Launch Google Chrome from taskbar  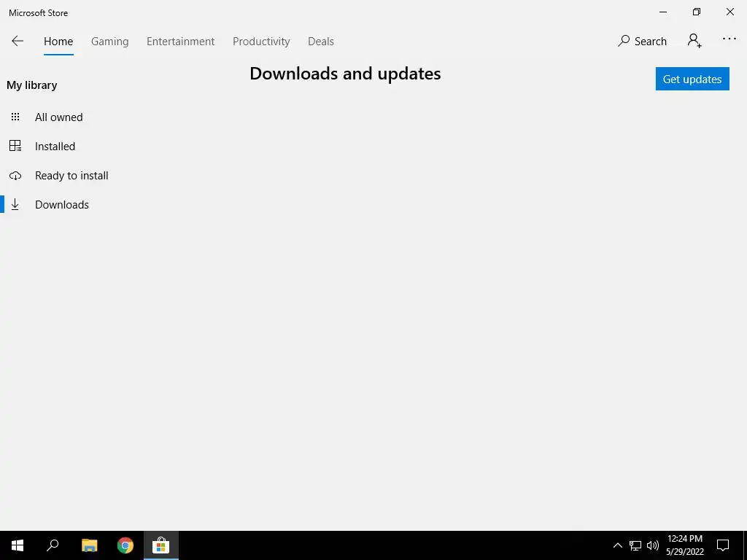point(125,545)
